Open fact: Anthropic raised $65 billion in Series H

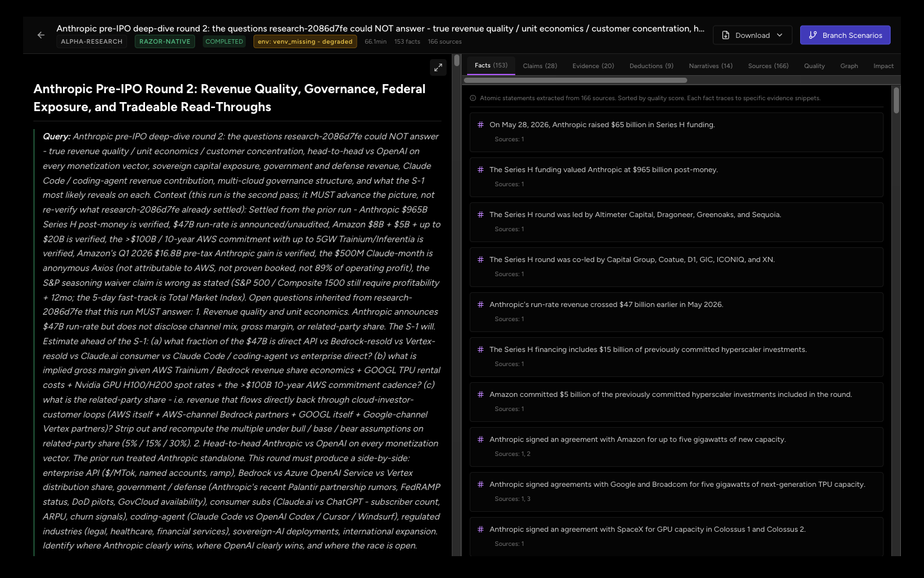point(676,132)
